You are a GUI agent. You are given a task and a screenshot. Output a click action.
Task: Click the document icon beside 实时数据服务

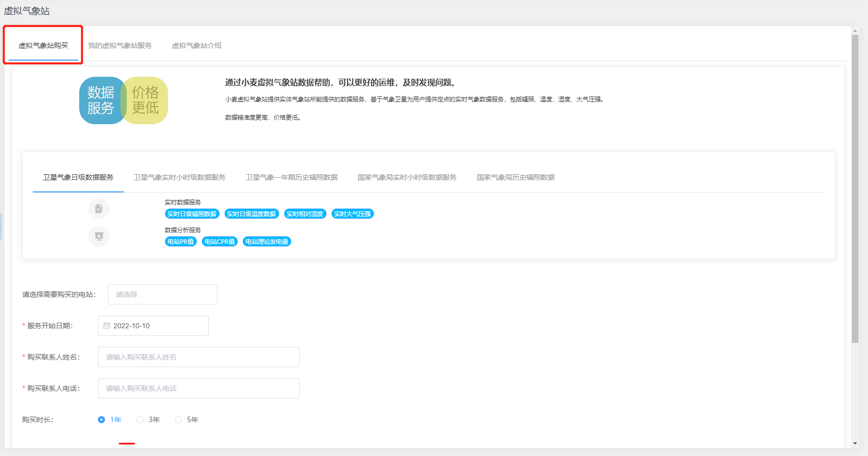click(99, 209)
